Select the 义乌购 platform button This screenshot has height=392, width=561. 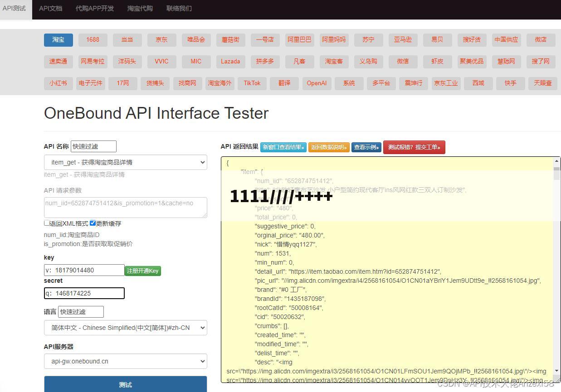point(369,61)
